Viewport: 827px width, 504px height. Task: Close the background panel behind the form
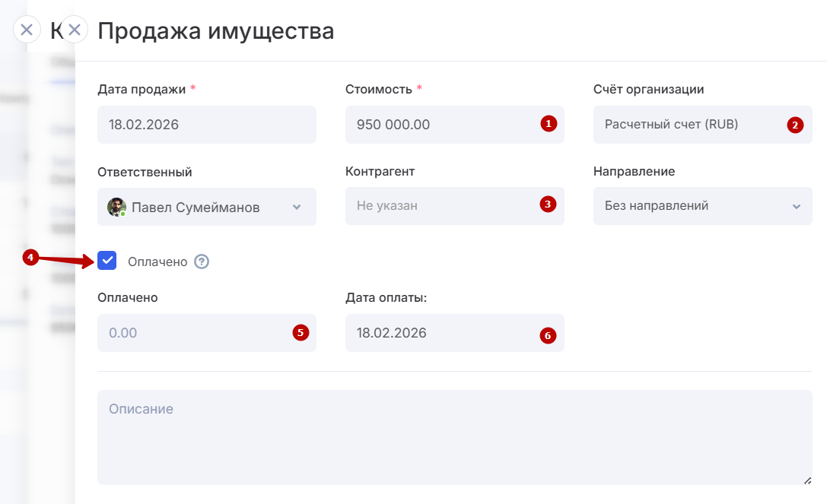click(26, 30)
